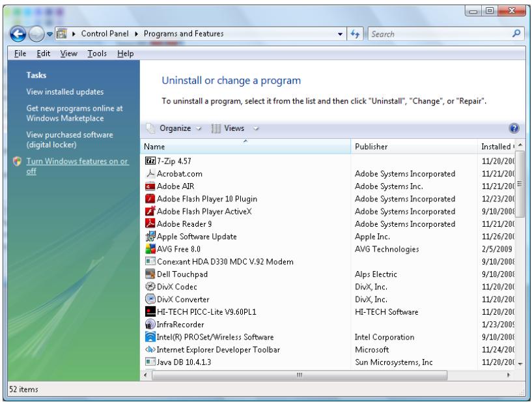Screen dimensions: 532x402
Task: Click the Java DB 10.4.1.3 icon
Action: tap(150, 362)
